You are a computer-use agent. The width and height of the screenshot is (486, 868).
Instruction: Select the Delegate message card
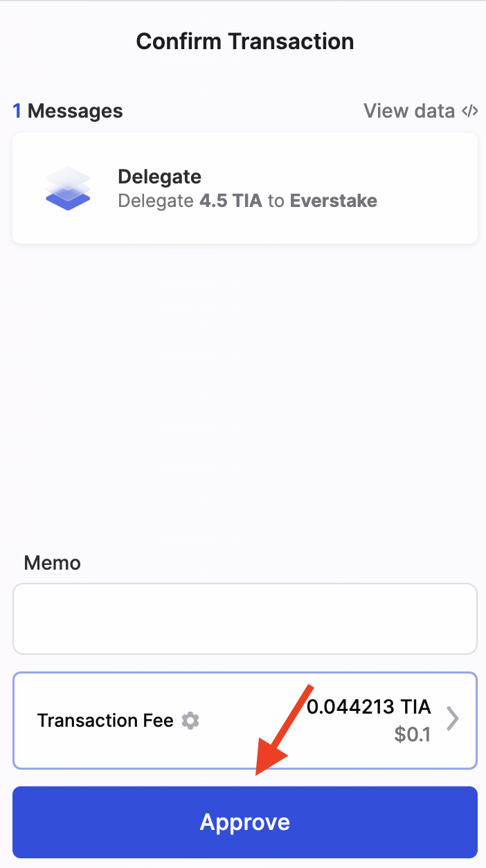pos(244,188)
